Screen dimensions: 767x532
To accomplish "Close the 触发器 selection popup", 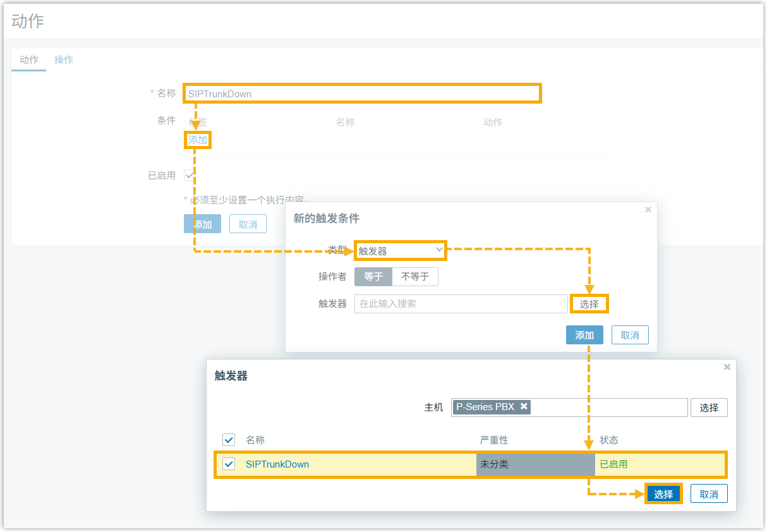I will coord(727,367).
